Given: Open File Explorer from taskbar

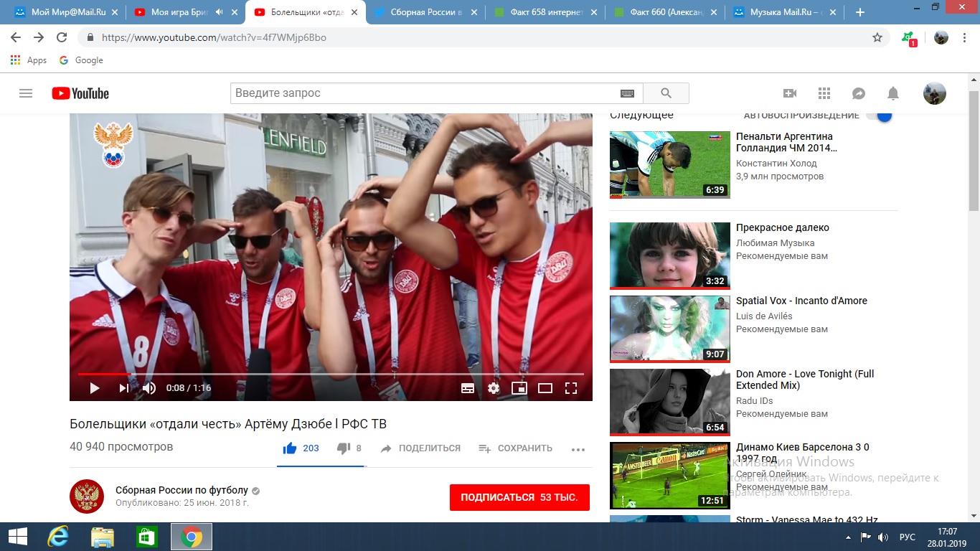Looking at the screenshot, I should point(103,537).
